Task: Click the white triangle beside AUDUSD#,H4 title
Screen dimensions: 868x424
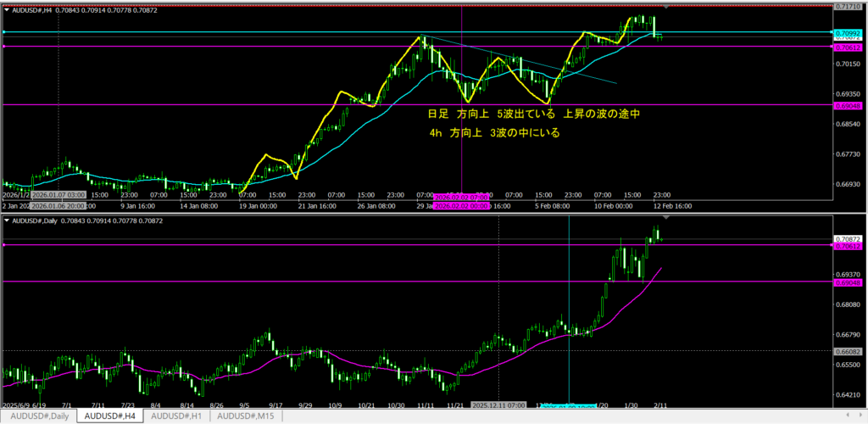Action: [x=7, y=8]
